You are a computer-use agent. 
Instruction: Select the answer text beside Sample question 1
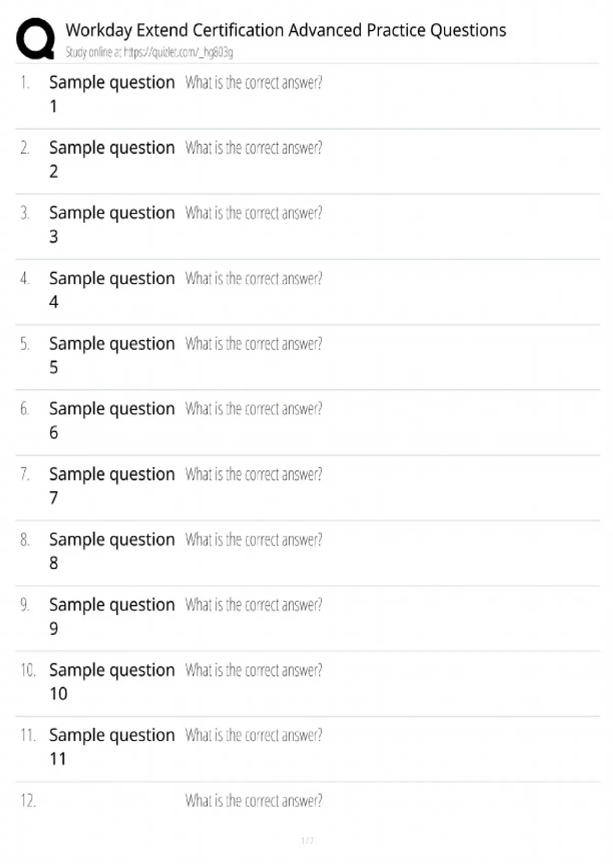coord(253,83)
